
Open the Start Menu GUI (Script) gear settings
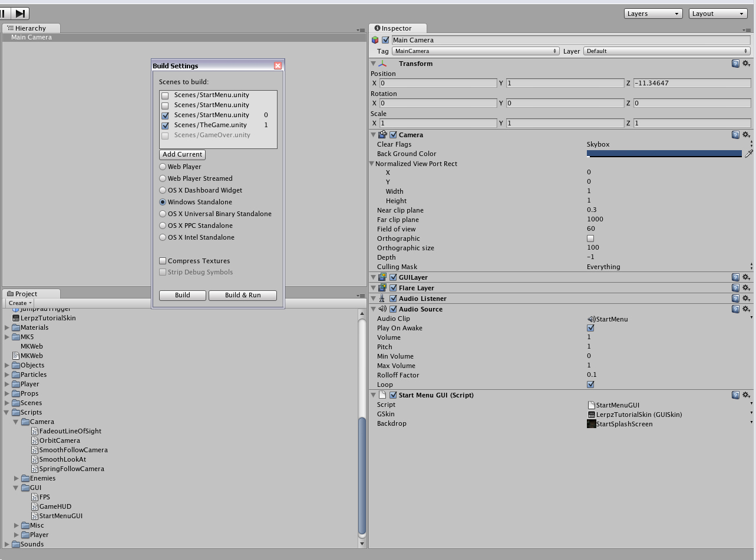click(x=746, y=395)
